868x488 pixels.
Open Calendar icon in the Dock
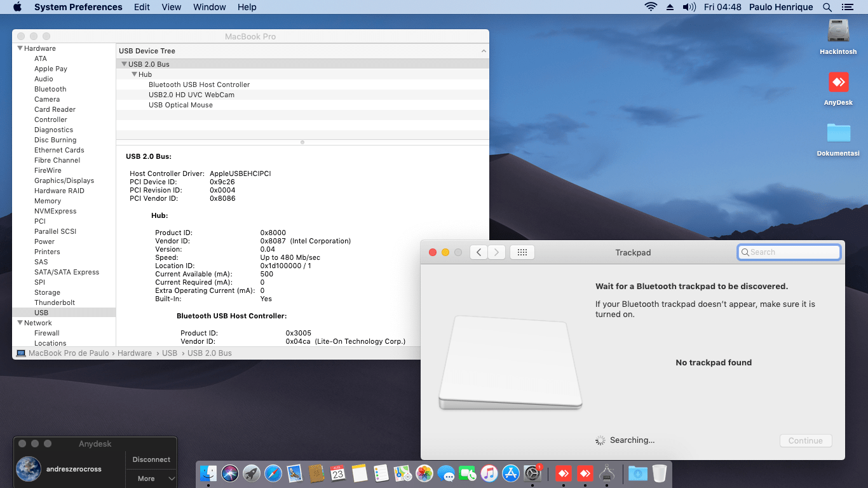[338, 473]
